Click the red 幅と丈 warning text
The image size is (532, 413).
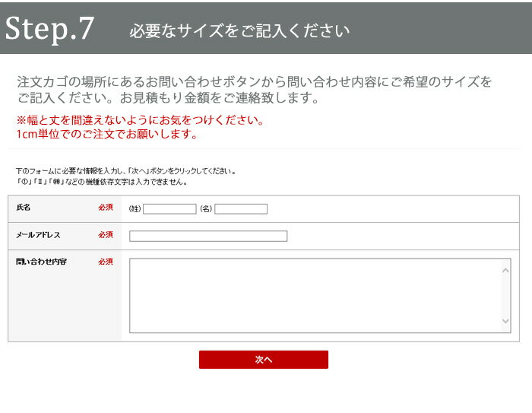(x=140, y=121)
